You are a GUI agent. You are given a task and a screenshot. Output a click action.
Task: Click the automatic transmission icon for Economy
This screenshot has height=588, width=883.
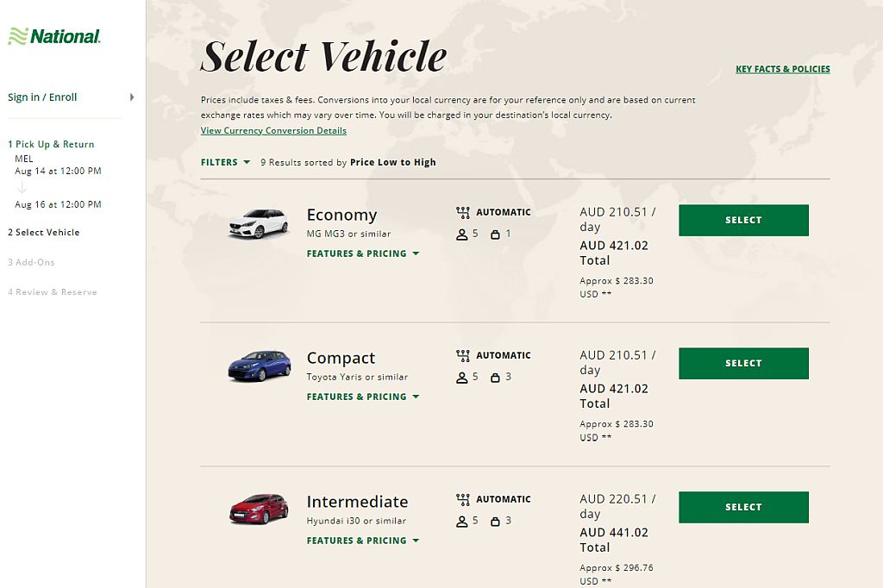(x=462, y=211)
